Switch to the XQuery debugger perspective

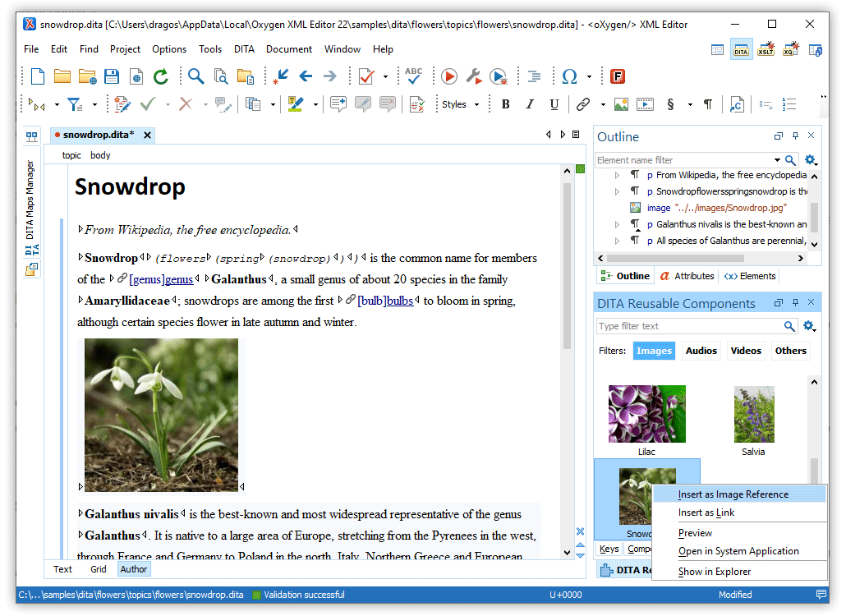click(x=790, y=49)
